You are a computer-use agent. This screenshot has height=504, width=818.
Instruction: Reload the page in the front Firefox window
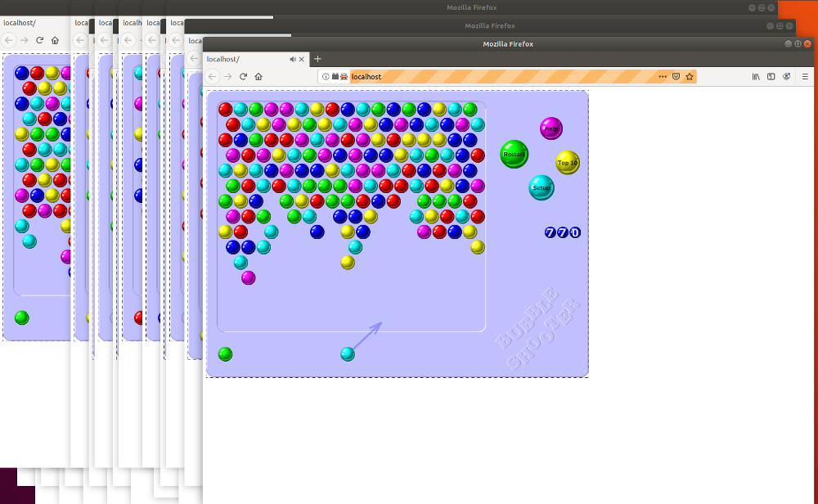tap(243, 76)
